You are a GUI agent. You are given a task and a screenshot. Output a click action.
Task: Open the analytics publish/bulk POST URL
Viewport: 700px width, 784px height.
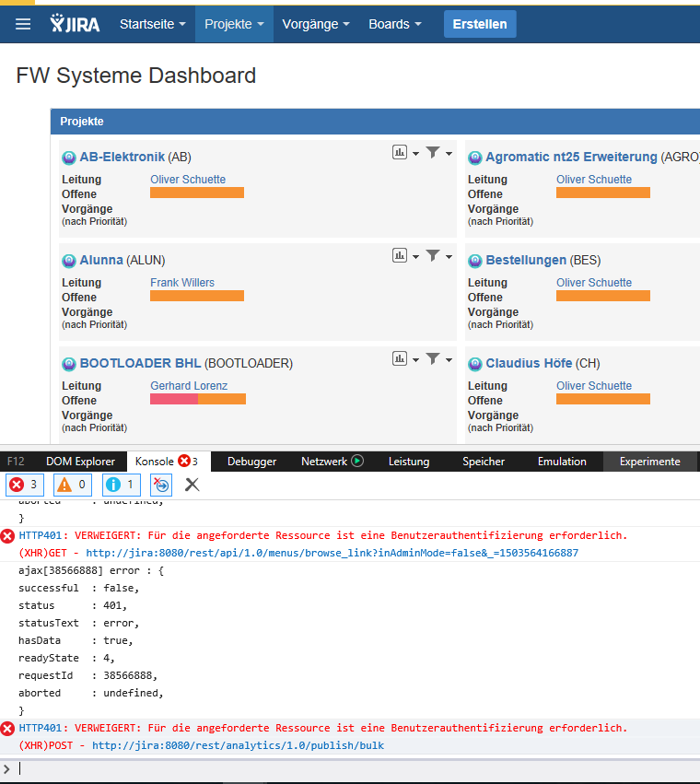(238, 745)
